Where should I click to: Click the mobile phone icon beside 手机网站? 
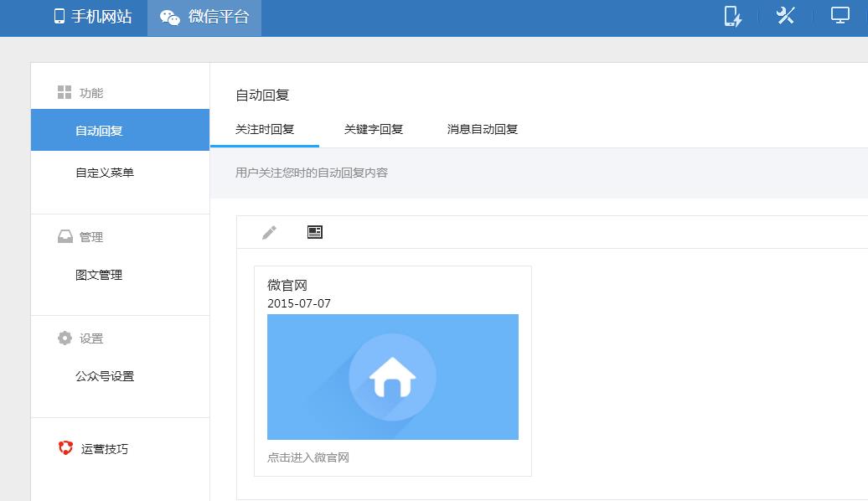pos(59,17)
